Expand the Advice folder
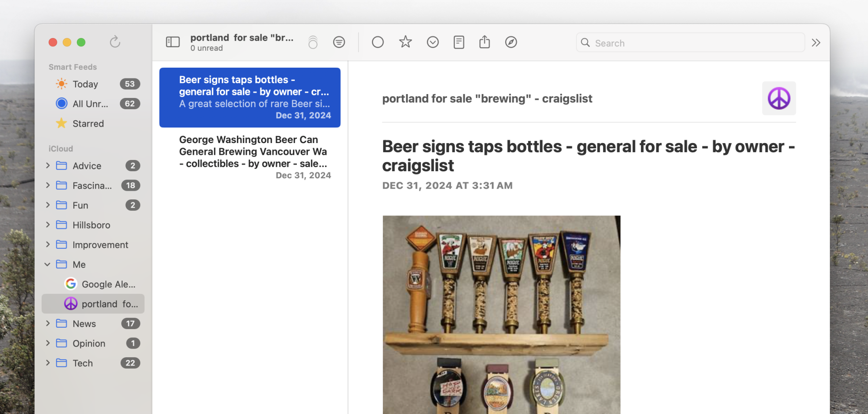Screen dimensions: 868x414 [48, 166]
